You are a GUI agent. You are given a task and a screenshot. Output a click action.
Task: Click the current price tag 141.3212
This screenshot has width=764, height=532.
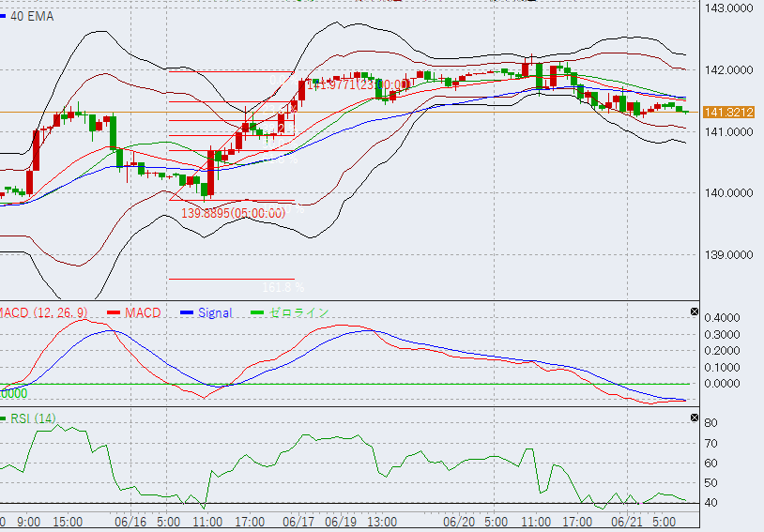pos(729,112)
